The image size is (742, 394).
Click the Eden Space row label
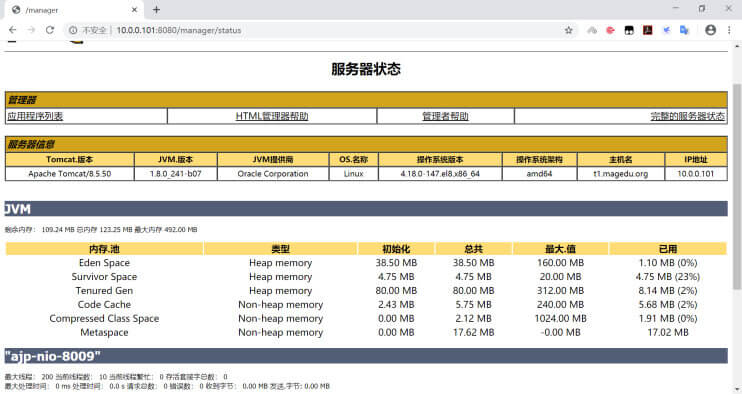pyautogui.click(x=104, y=263)
